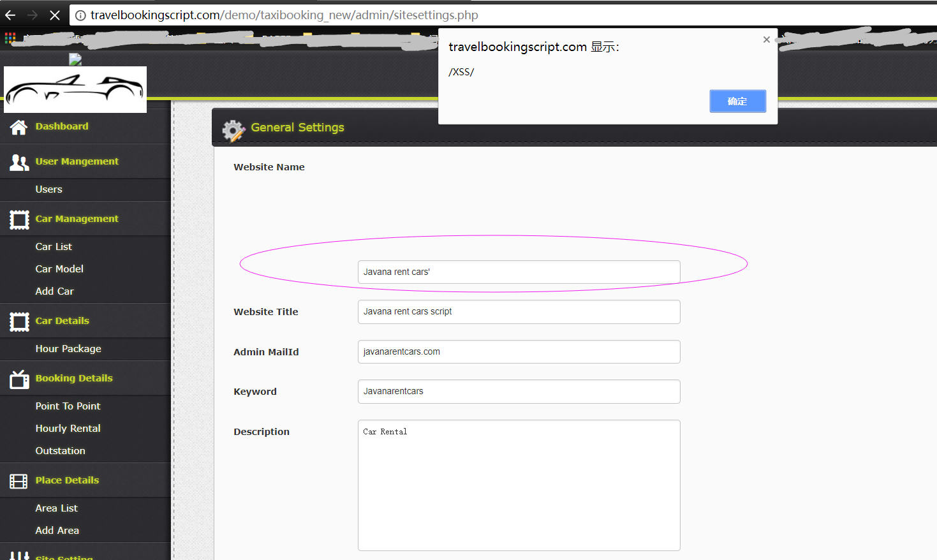The width and height of the screenshot is (937, 560).
Task: Open Car Management section
Action: (x=77, y=219)
